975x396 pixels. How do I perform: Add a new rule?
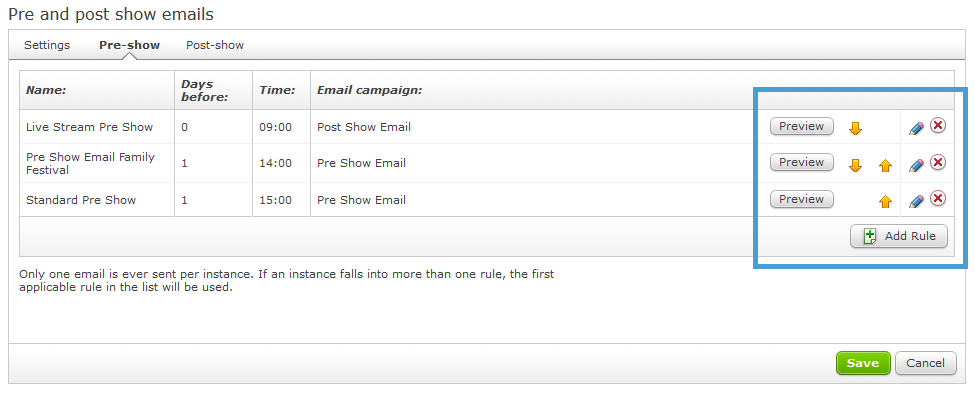pos(899,236)
